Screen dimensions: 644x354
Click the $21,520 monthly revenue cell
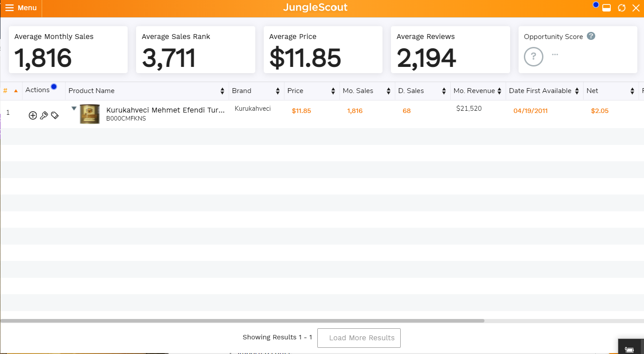pos(469,109)
